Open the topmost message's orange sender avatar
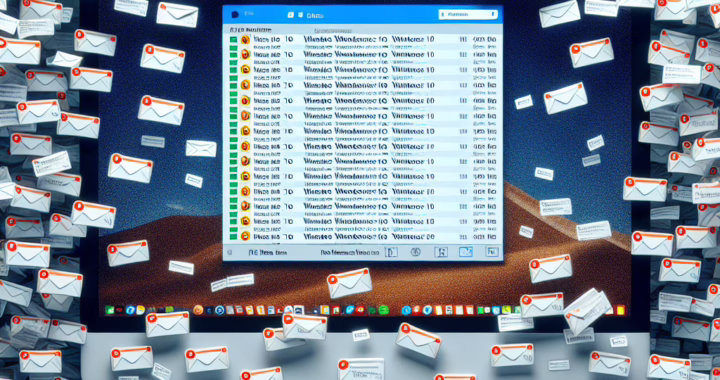 click(x=246, y=40)
